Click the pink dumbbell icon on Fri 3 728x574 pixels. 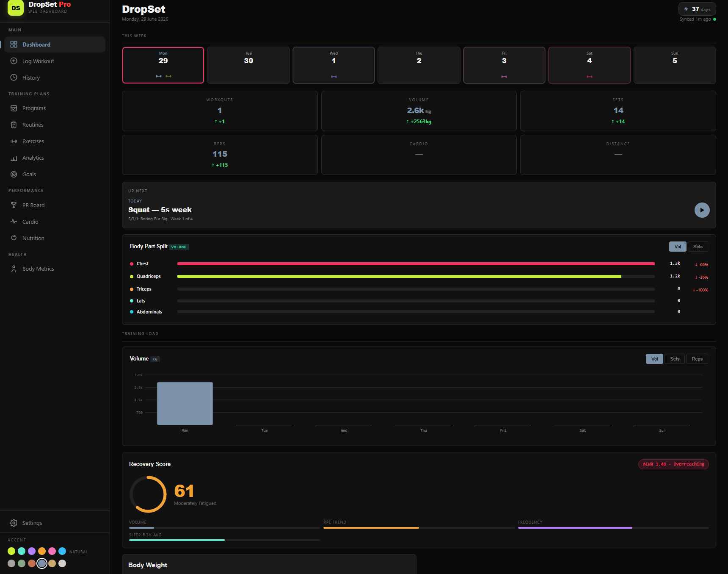[504, 77]
